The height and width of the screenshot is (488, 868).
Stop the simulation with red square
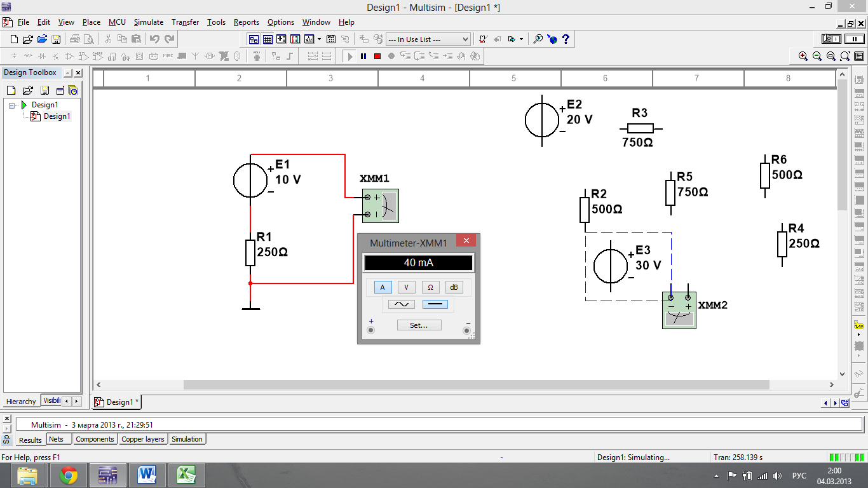377,56
